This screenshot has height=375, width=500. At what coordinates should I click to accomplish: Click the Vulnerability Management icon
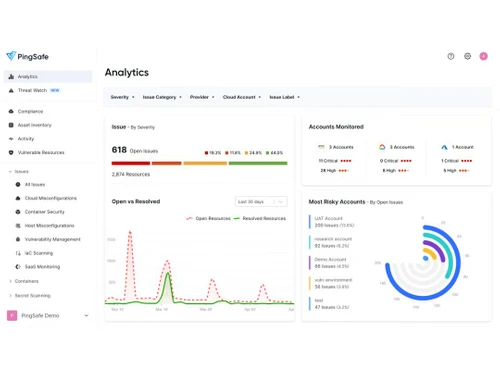(18, 239)
